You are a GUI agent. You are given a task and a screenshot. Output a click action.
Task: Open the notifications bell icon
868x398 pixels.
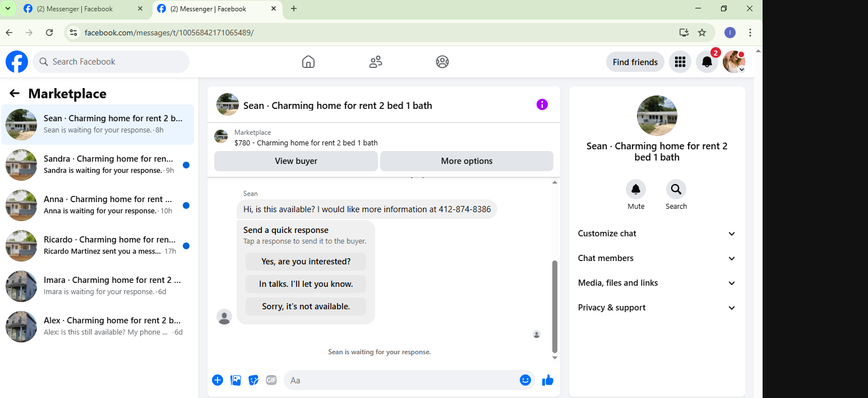(707, 62)
